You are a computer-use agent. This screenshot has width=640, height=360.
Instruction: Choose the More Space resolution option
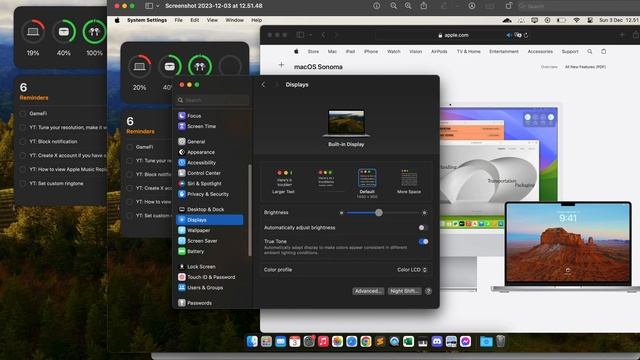pos(409,182)
